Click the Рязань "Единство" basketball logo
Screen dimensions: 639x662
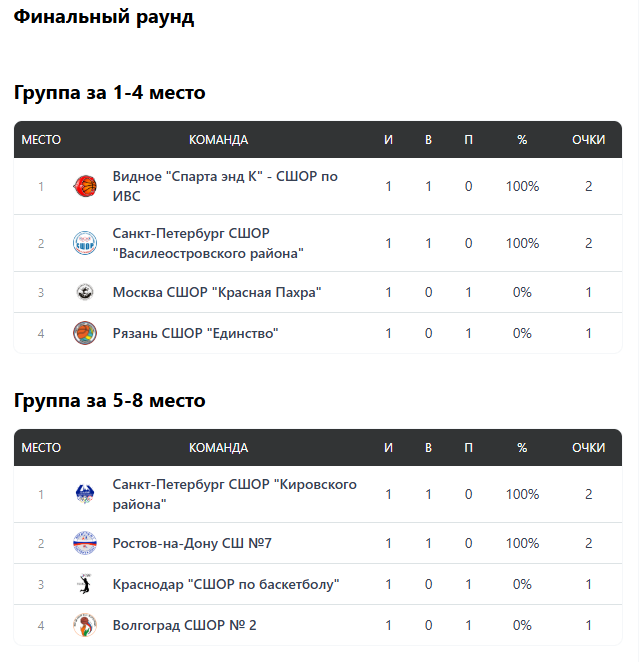(85, 333)
